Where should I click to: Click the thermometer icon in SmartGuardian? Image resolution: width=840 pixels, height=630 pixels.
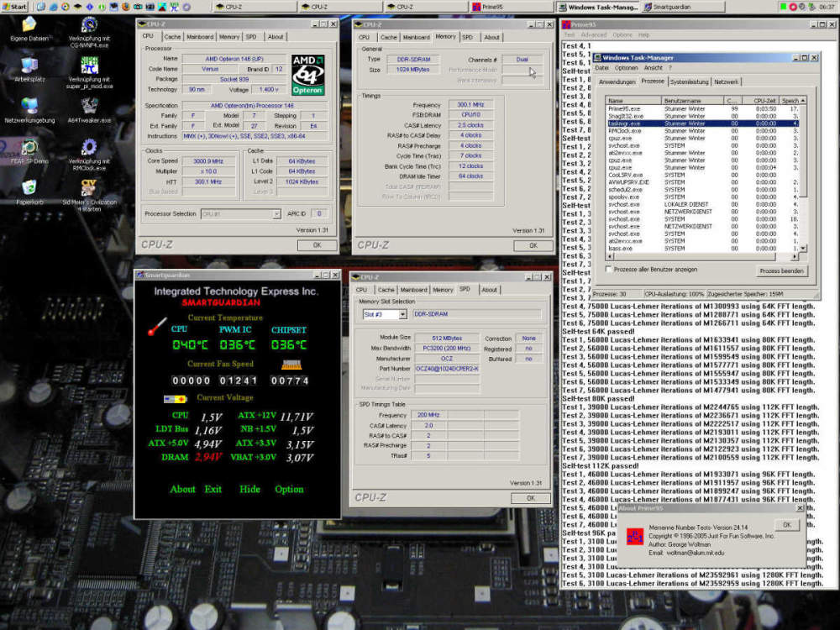(x=157, y=326)
